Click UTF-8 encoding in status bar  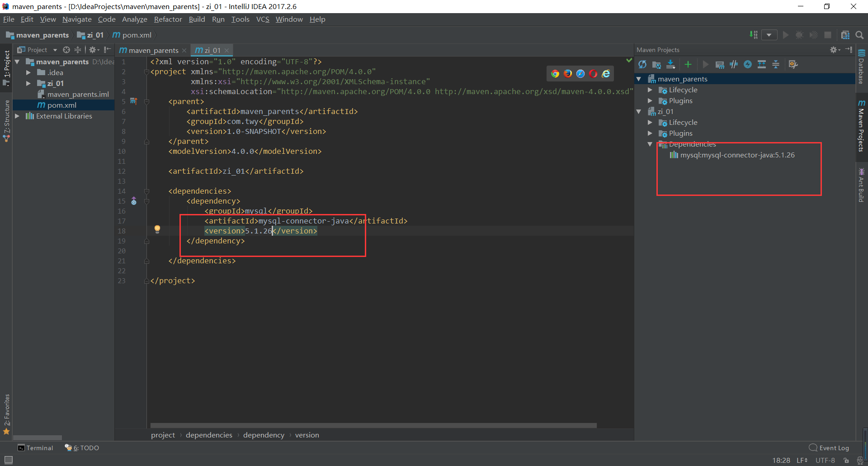coord(825,460)
